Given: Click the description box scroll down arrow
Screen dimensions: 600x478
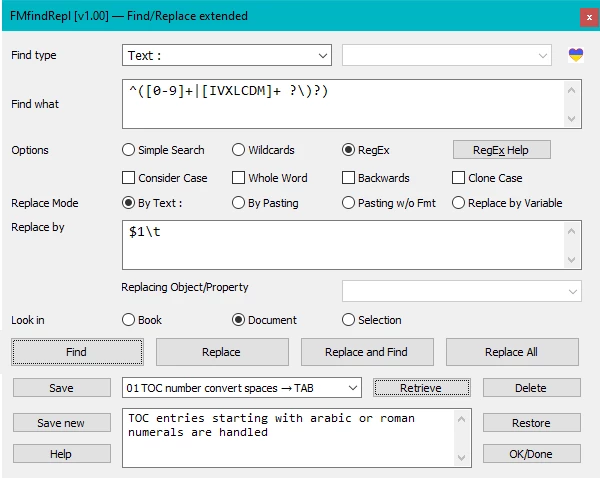Looking at the screenshot, I should [462, 457].
